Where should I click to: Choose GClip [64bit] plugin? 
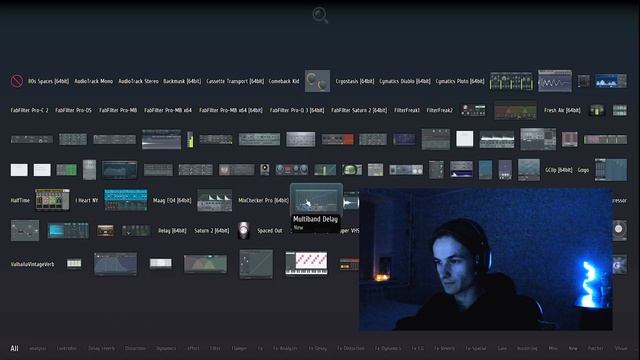[558, 170]
